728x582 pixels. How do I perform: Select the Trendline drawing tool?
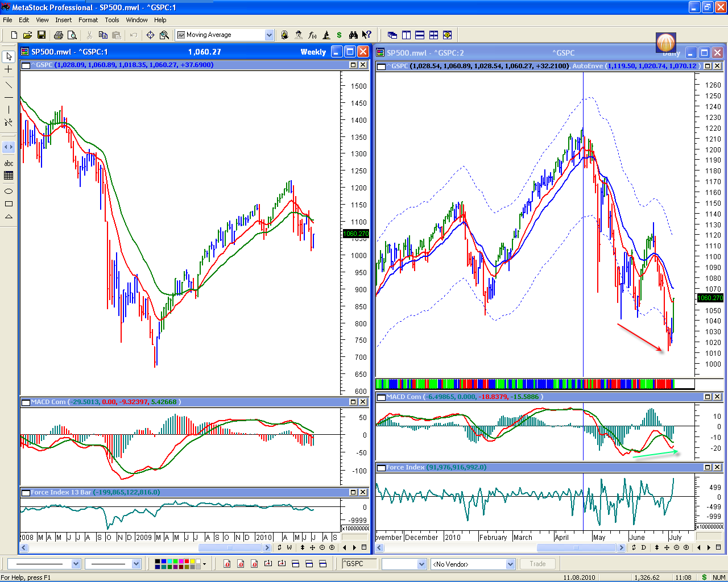[9, 85]
